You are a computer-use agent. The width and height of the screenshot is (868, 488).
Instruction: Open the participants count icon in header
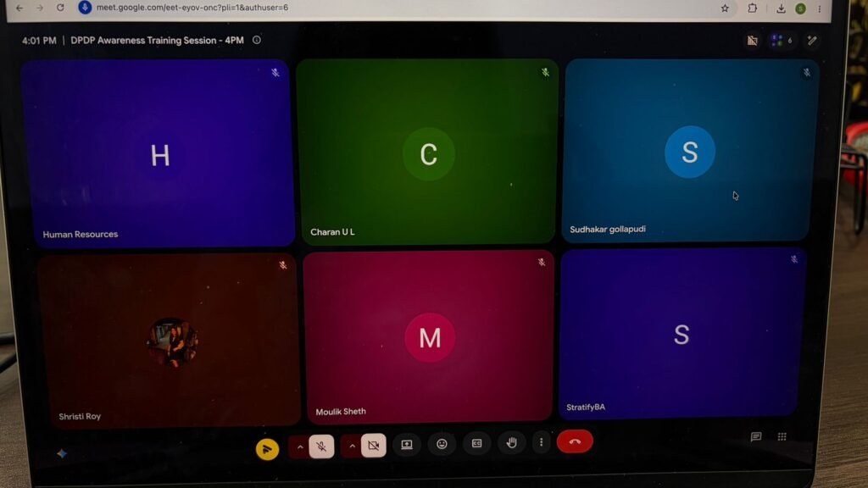782,41
